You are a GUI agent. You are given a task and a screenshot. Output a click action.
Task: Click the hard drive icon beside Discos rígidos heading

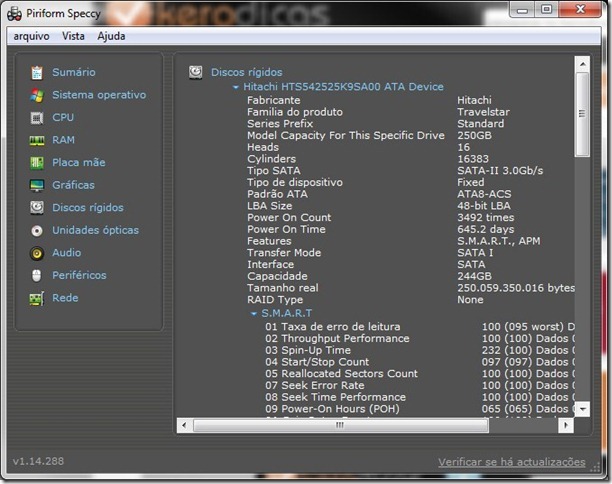pyautogui.click(x=196, y=72)
